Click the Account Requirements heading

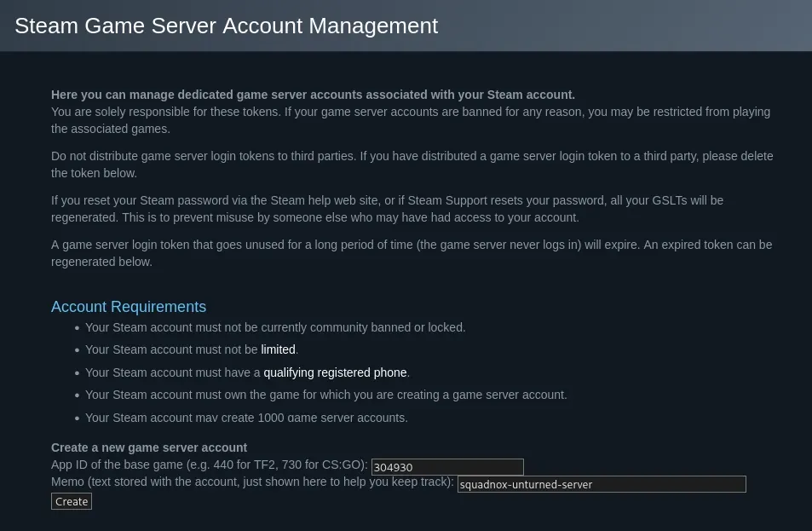click(x=129, y=307)
